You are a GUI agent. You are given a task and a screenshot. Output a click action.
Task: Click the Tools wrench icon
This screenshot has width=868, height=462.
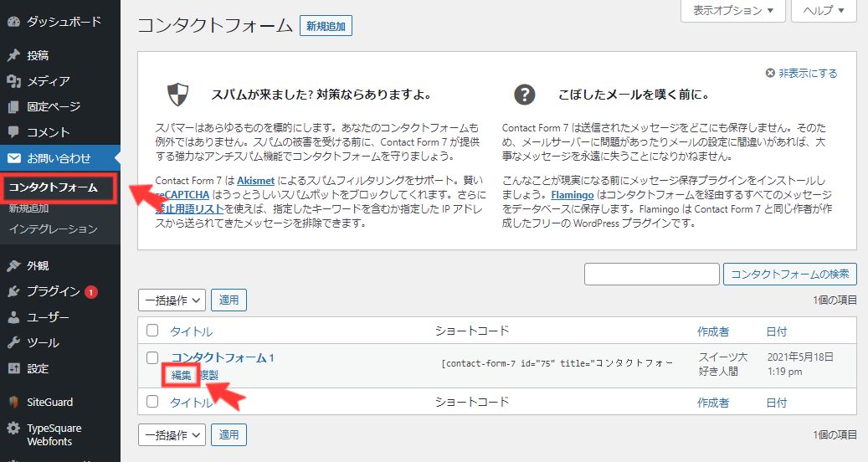tap(13, 342)
